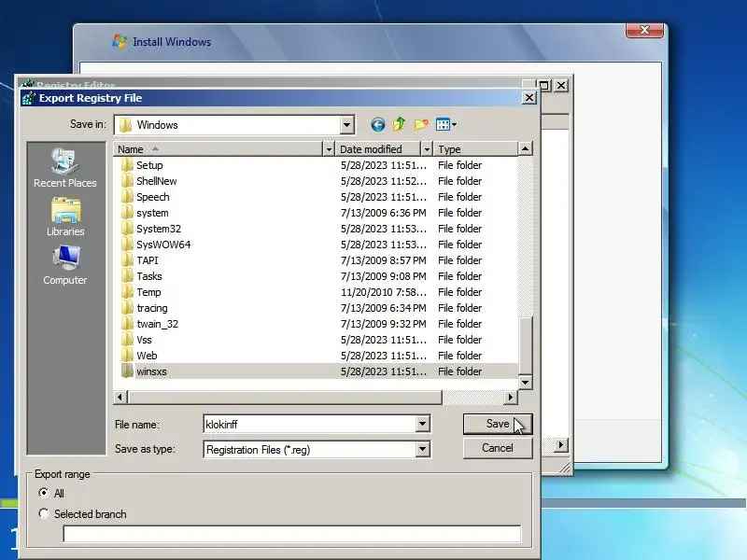
Task: Close the Registry Editor window behind
Action: click(561, 85)
